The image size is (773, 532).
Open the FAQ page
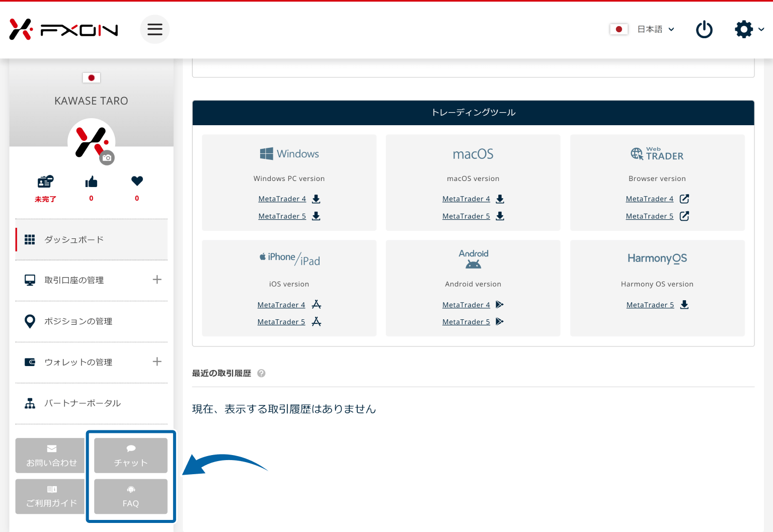tap(130, 497)
